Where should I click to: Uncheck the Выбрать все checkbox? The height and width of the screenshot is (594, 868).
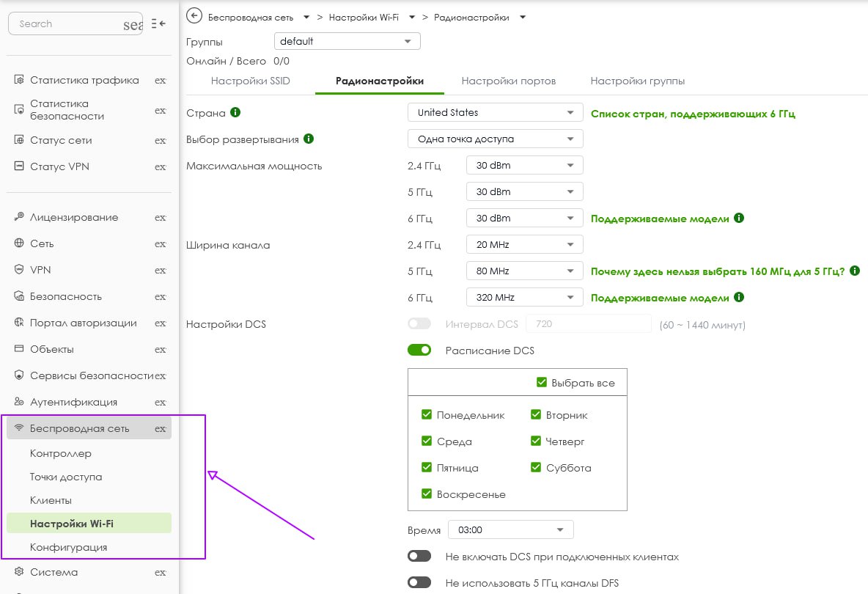coord(541,382)
